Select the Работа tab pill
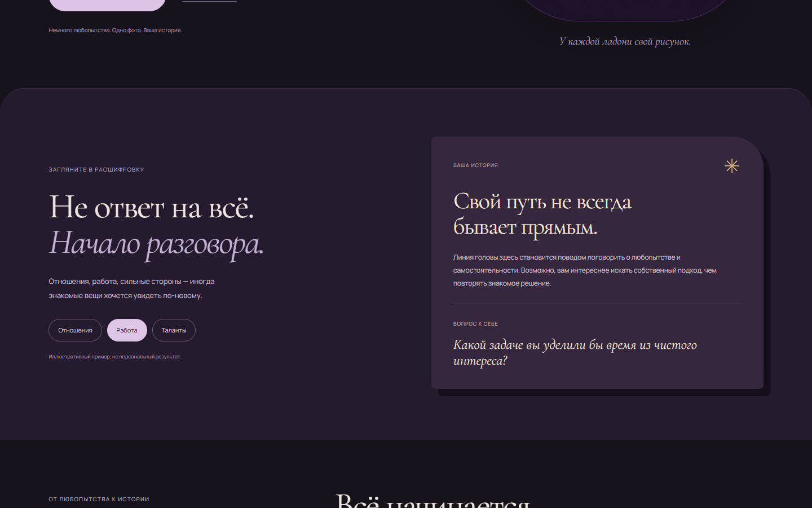Screen dimensions: 812x508 click(x=127, y=330)
